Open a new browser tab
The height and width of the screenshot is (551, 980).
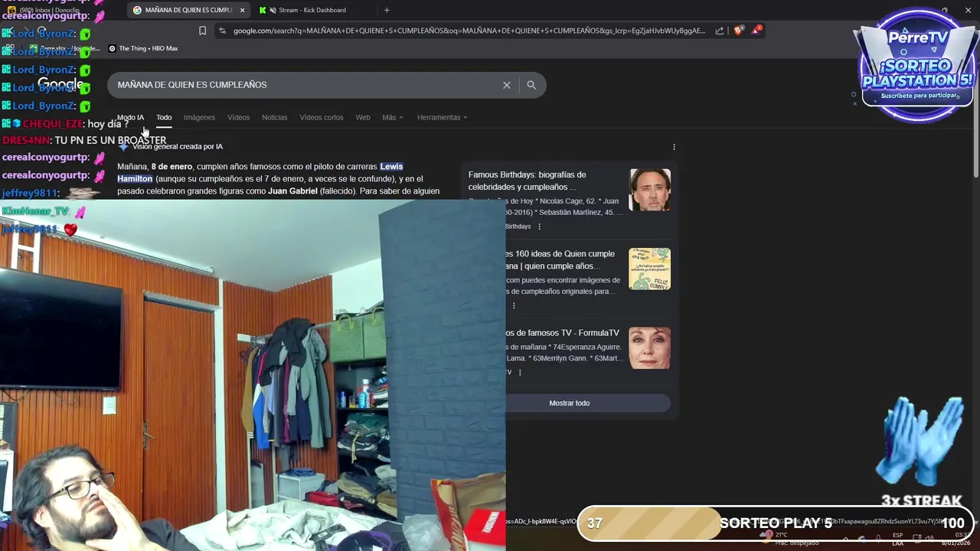387,10
